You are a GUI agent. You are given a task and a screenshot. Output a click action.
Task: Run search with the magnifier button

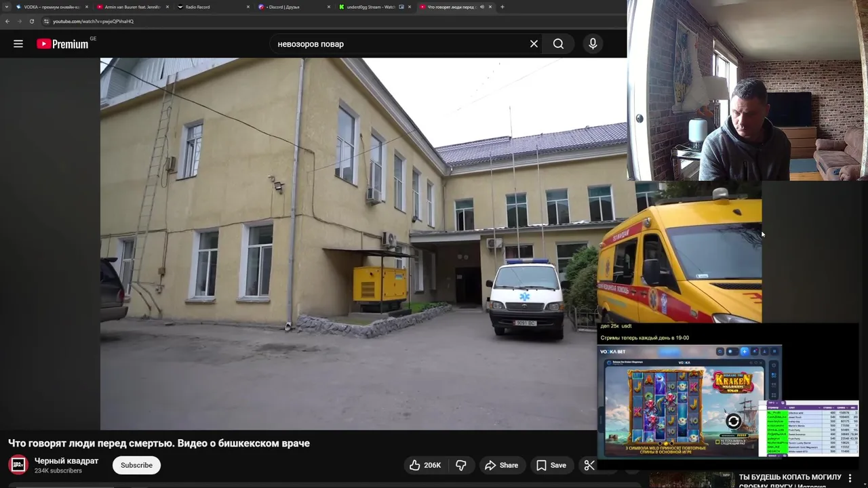point(558,44)
